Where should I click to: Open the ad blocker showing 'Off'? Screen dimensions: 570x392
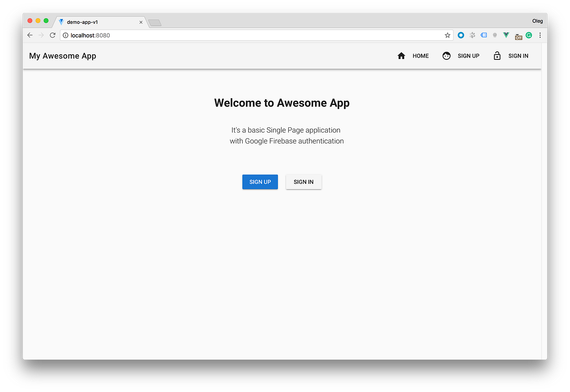coord(518,35)
